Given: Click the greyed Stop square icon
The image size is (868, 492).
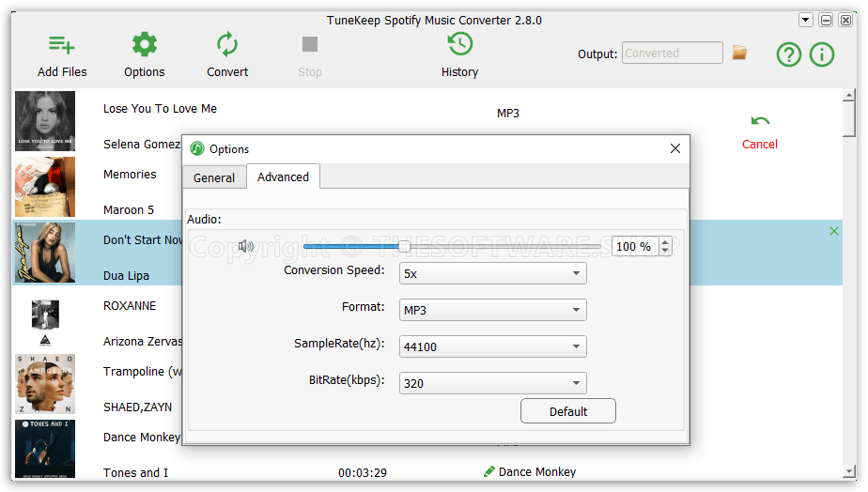Looking at the screenshot, I should pyautogui.click(x=310, y=44).
